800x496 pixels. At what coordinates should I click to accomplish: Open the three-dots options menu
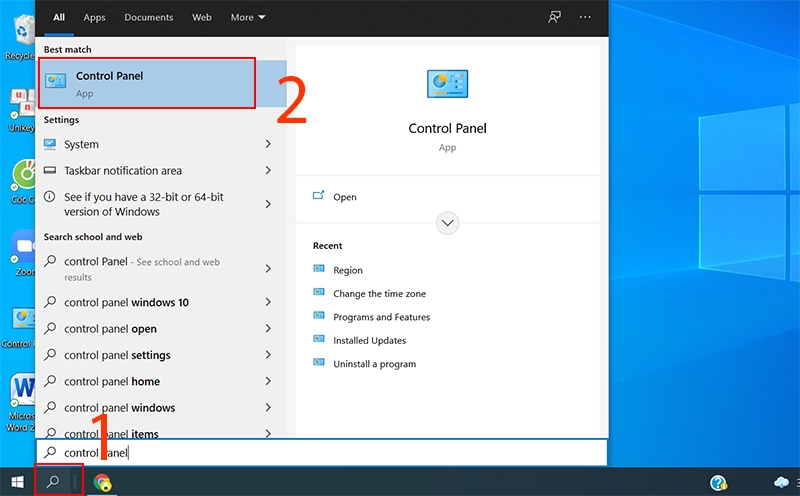(x=585, y=17)
